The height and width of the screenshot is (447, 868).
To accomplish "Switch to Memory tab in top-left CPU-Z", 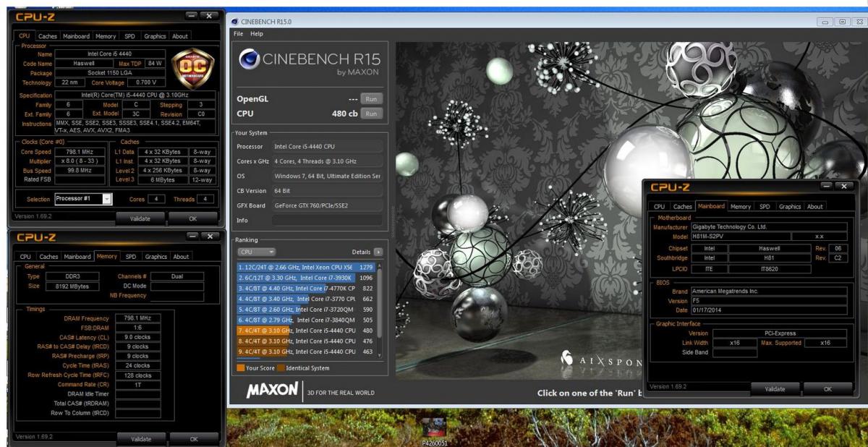I will point(106,36).
